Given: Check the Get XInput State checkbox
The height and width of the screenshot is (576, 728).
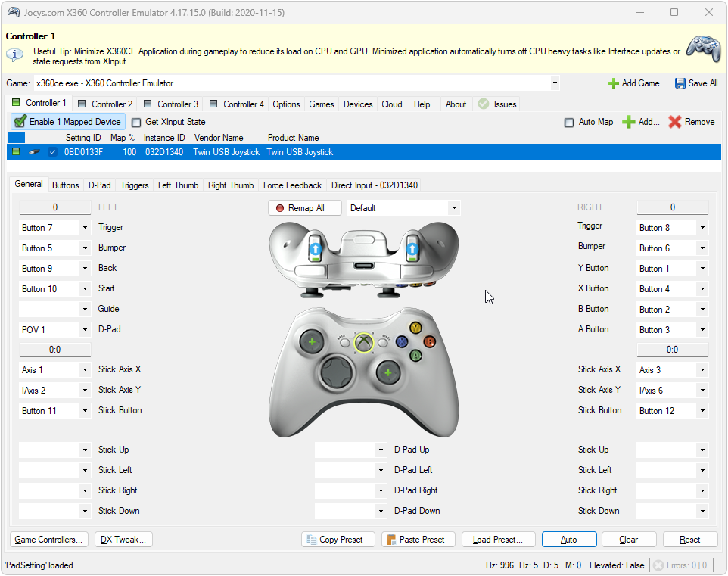Looking at the screenshot, I should click(x=136, y=123).
